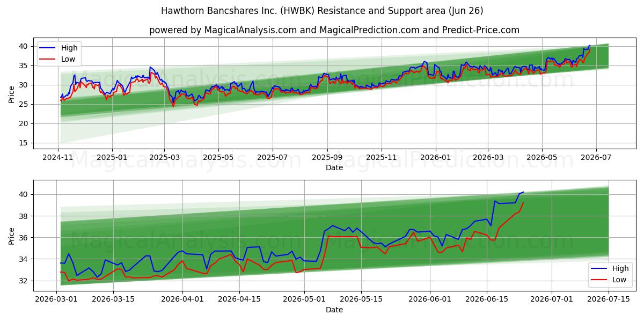Image resolution: width=644 pixels, height=322 pixels.
Task: Click the '2026-05' x-axis label of top chart
Action: coord(541,159)
